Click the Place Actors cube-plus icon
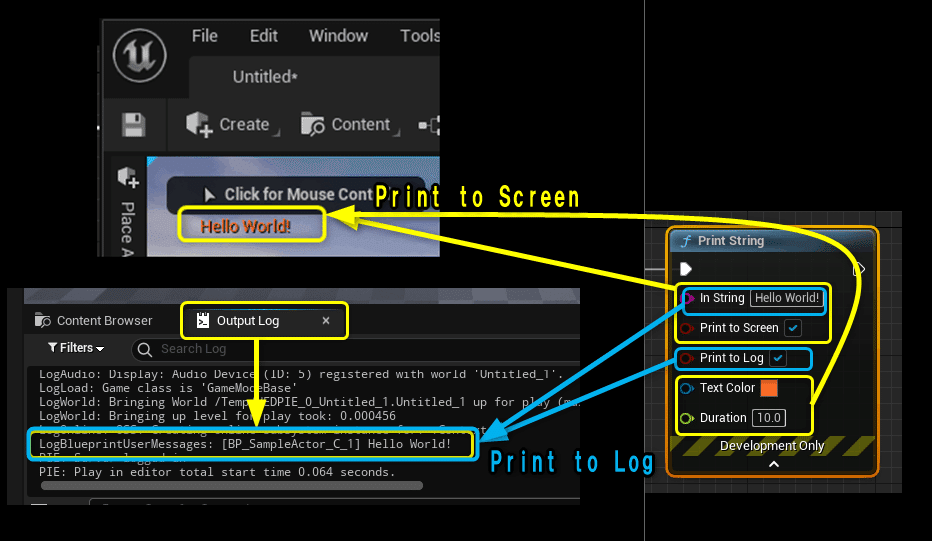This screenshot has height=541, width=932. (128, 177)
